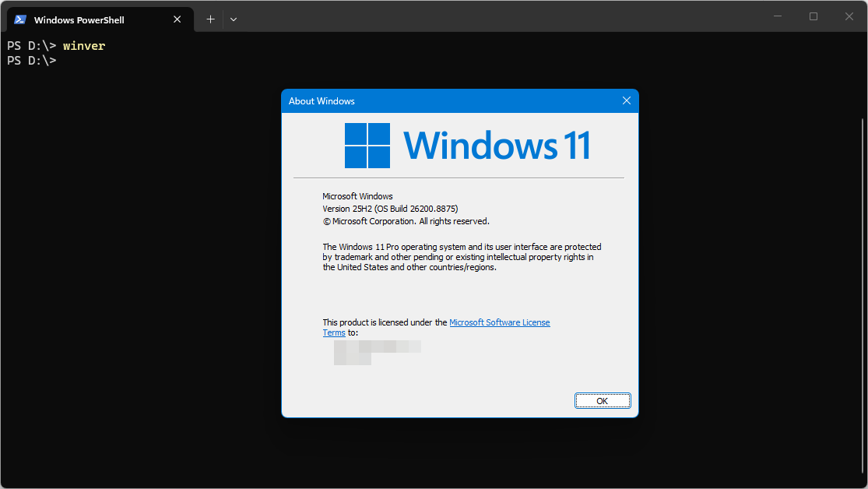Click the 'Microsoft Windows' text line
The width and height of the screenshot is (868, 489).
point(357,196)
